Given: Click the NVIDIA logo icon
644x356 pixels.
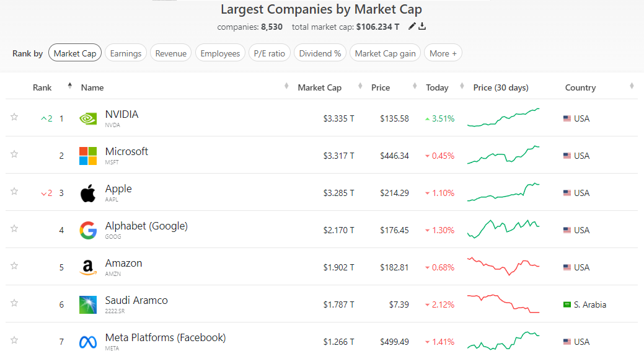Looking at the screenshot, I should 88,118.
